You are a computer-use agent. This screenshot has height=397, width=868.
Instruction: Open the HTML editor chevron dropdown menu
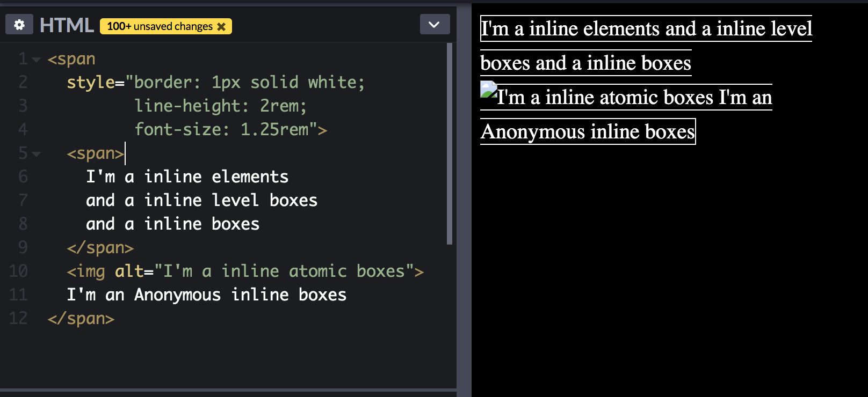[434, 25]
